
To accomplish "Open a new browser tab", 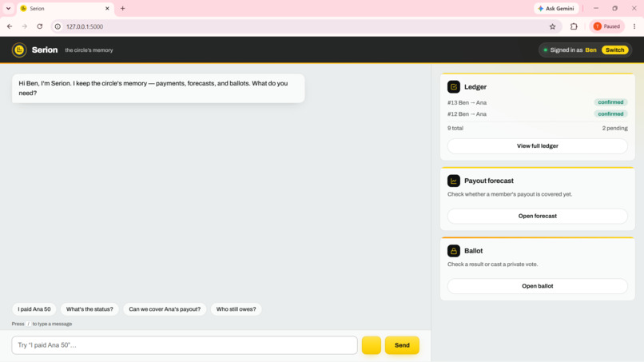I will pos(122,8).
